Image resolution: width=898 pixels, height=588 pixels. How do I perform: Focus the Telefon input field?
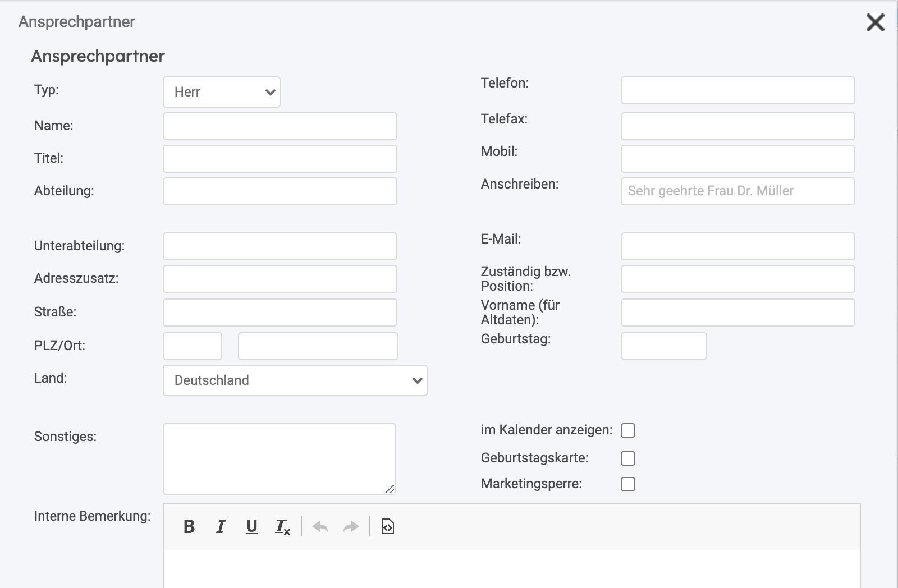tap(737, 90)
